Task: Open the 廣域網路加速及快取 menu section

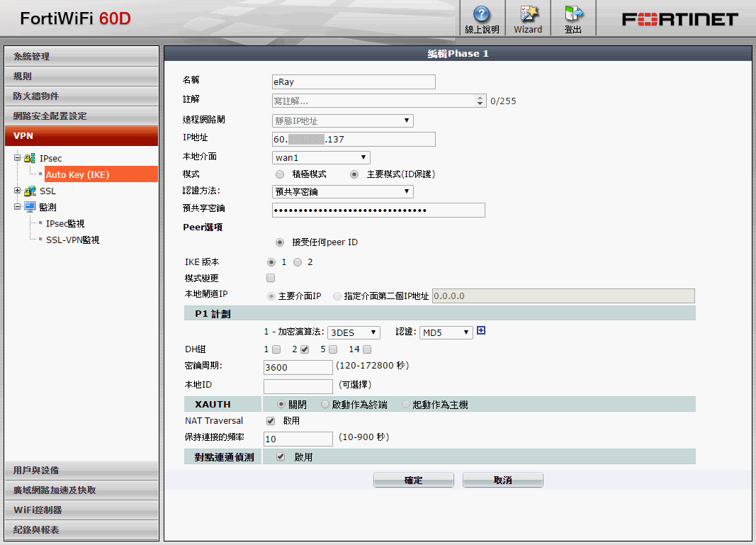Action: tap(81, 490)
